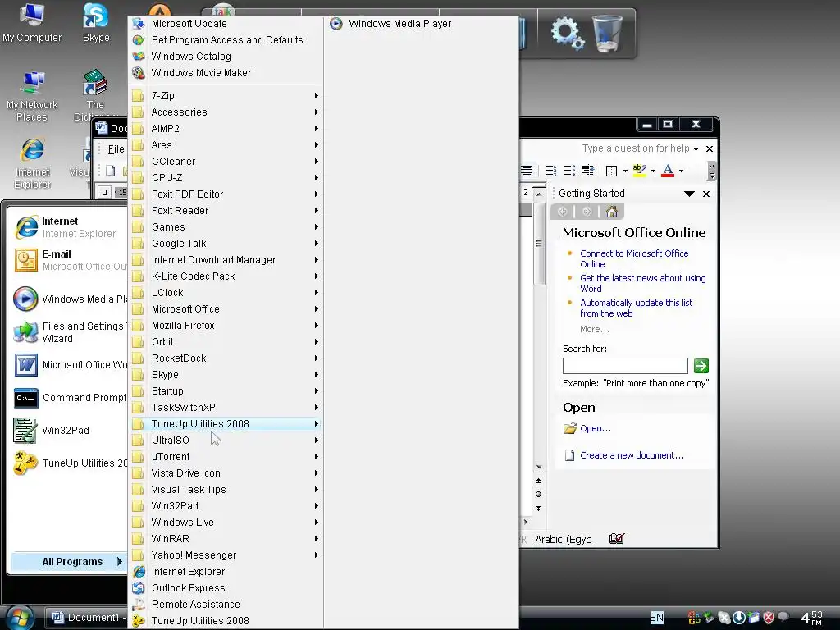840x630 pixels.
Task: Expand the Internet Download Manager folder
Action: coord(225,260)
